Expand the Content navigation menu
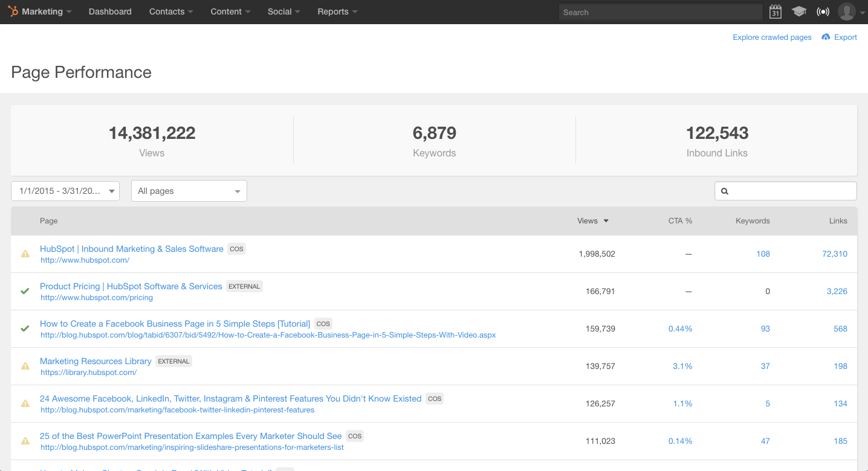Viewport: 868px width, 471px height. click(x=230, y=11)
